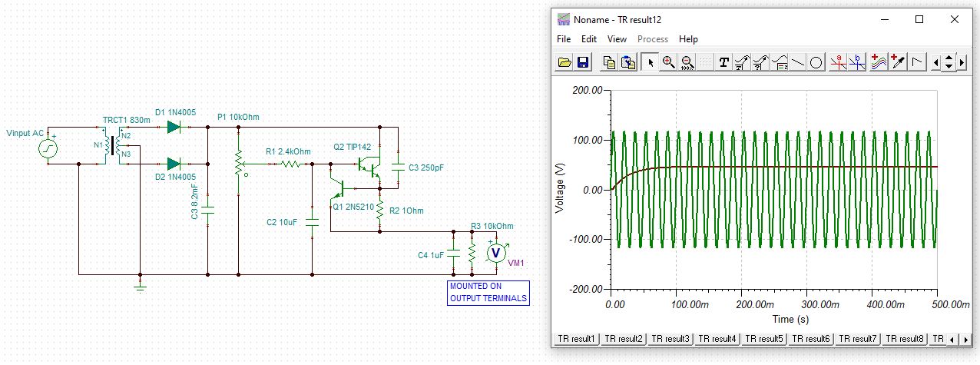
Task: Enable cursor B marker
Action: (x=857, y=63)
